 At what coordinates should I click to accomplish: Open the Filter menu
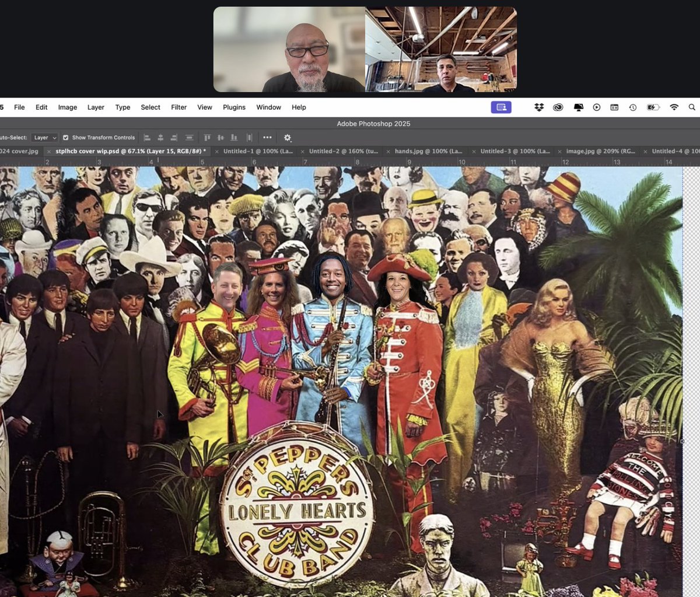[x=179, y=107]
